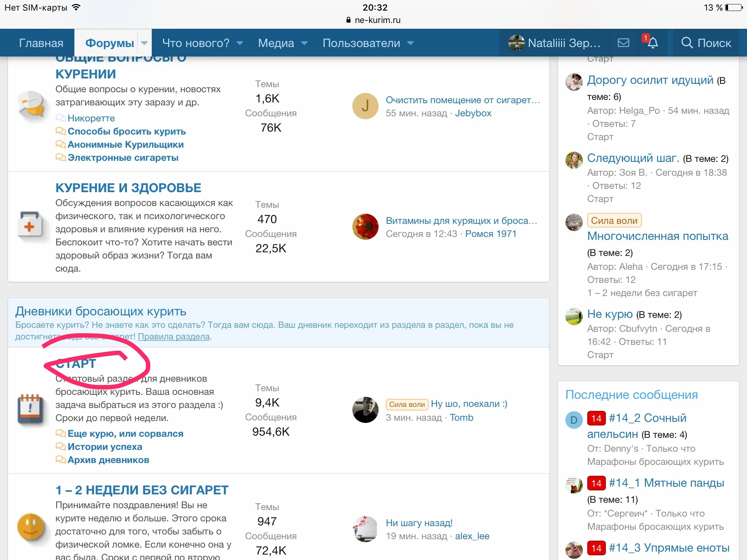The image size is (747, 560).
Task: Click the Сила воли tag on Многочисленная попытка
Action: [x=614, y=221]
